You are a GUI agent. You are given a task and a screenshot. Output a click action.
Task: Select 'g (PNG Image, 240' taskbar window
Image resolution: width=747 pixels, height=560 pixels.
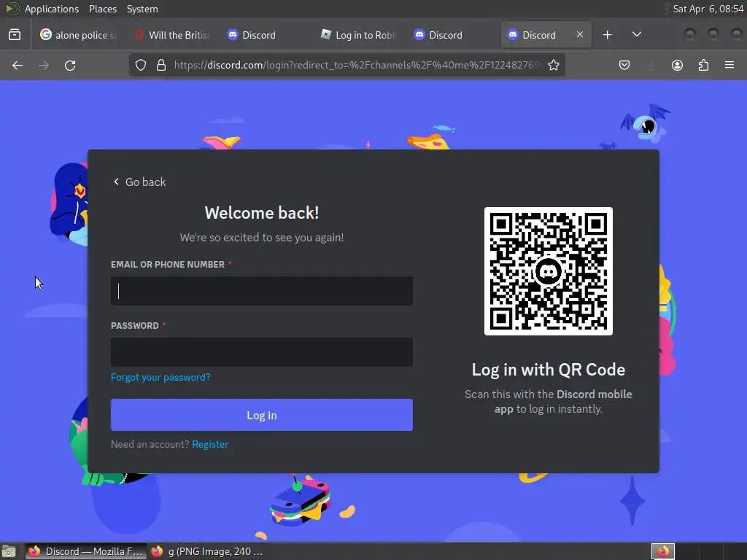[x=207, y=551]
